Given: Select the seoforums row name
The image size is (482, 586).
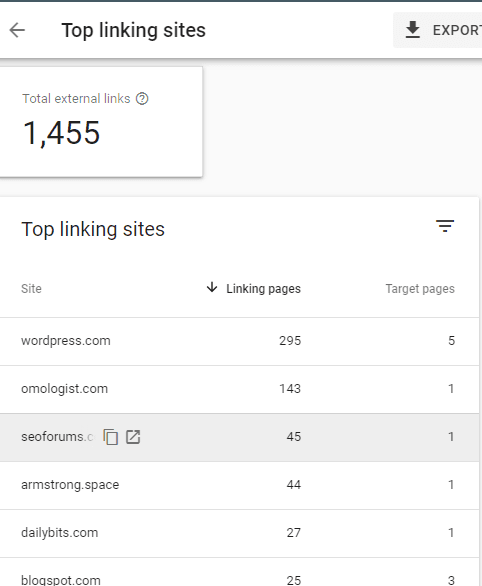Looking at the screenshot, I should pyautogui.click(x=58, y=437).
